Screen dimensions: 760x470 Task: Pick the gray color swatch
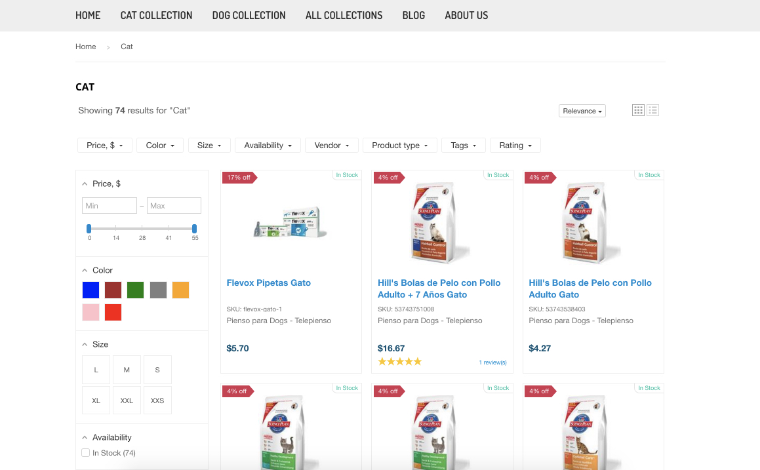click(x=158, y=290)
